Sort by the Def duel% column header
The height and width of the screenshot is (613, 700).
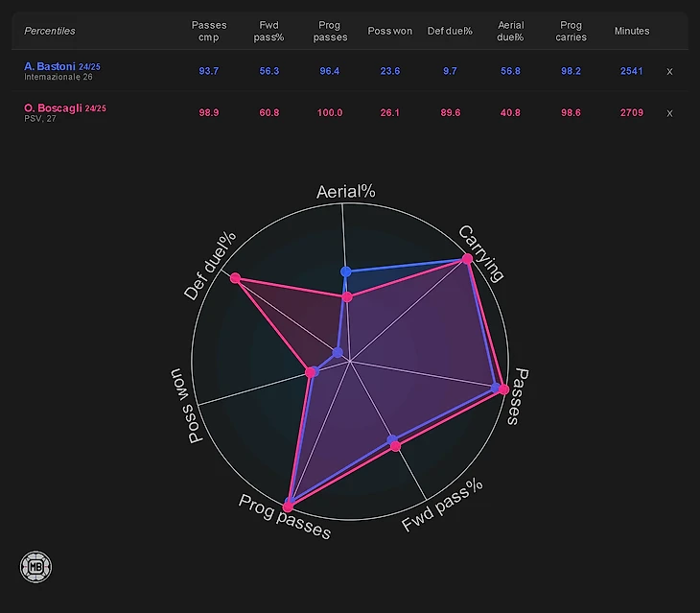click(450, 31)
